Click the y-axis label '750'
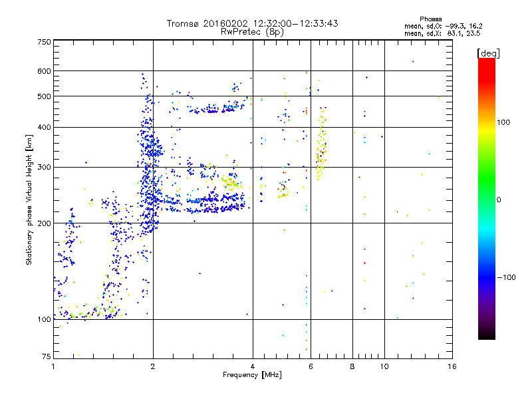 tap(44, 42)
